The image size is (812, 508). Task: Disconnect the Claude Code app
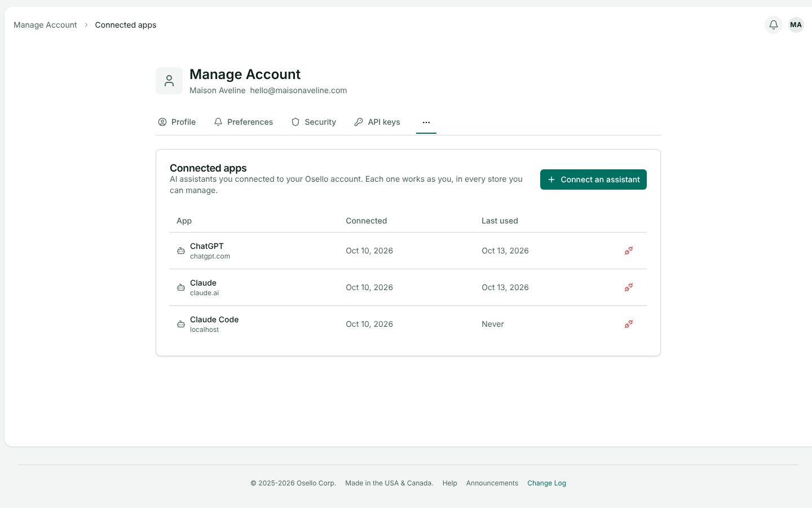629,324
